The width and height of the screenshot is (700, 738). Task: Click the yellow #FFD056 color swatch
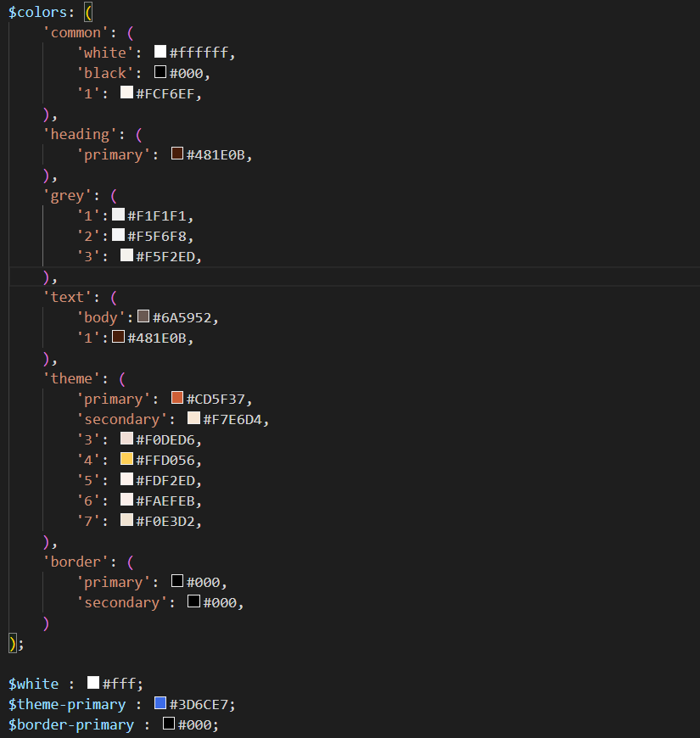(x=126, y=460)
